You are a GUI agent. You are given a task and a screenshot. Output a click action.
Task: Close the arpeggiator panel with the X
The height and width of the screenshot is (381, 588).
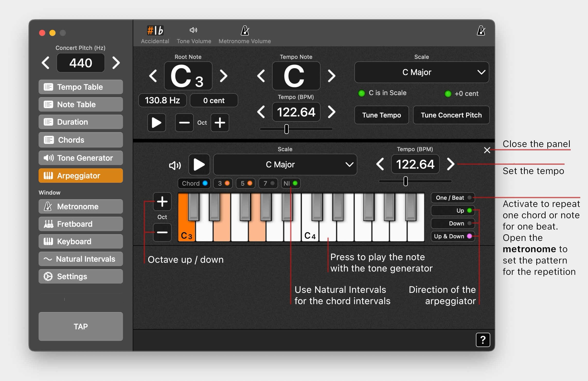[487, 150]
